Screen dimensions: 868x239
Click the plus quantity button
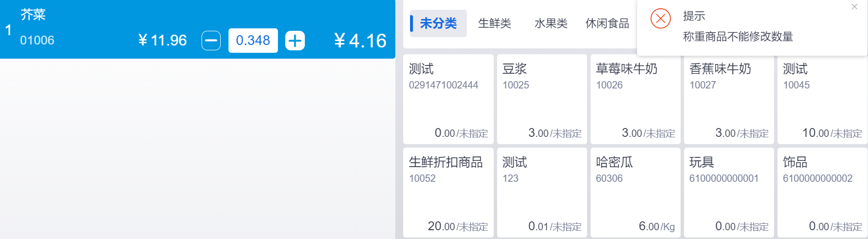point(295,41)
